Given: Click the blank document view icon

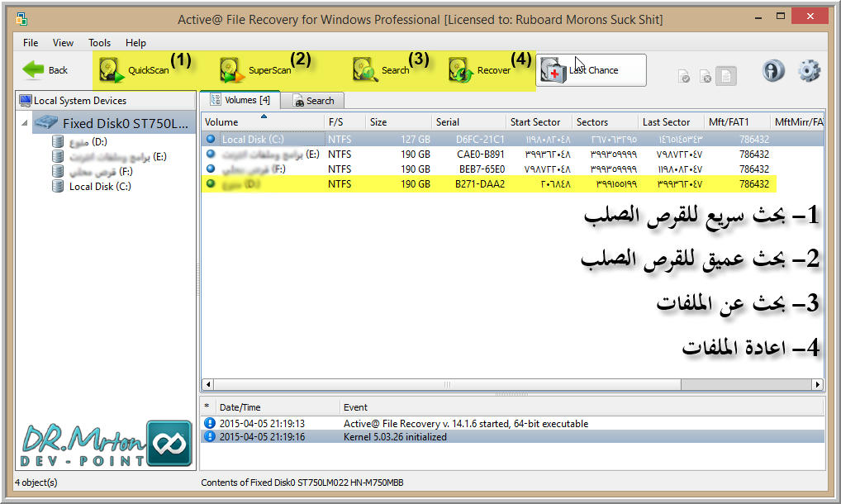Looking at the screenshot, I should (725, 76).
